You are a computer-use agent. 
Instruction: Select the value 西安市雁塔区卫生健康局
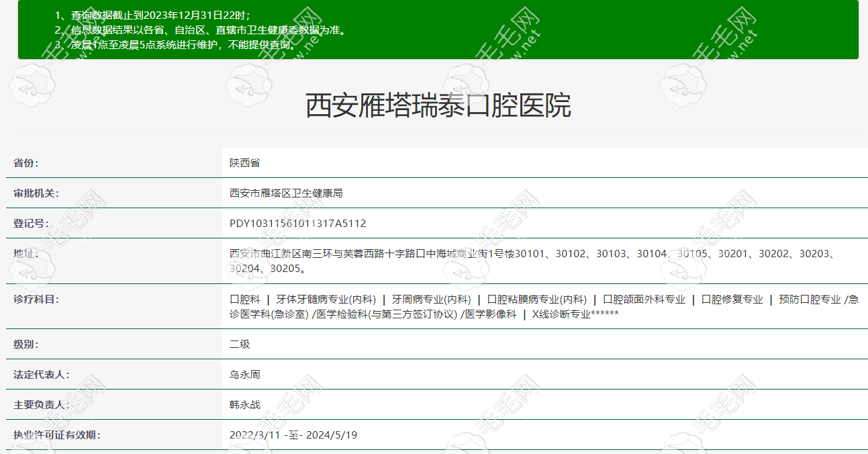[x=286, y=193]
